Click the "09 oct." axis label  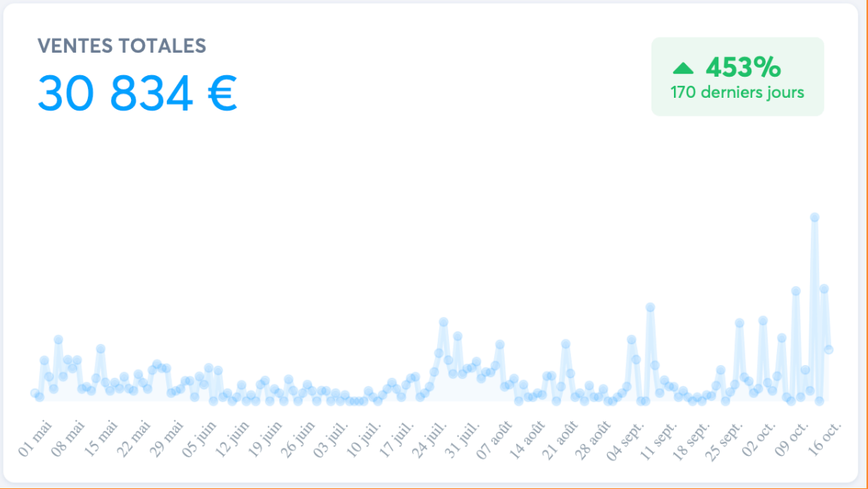(x=792, y=439)
